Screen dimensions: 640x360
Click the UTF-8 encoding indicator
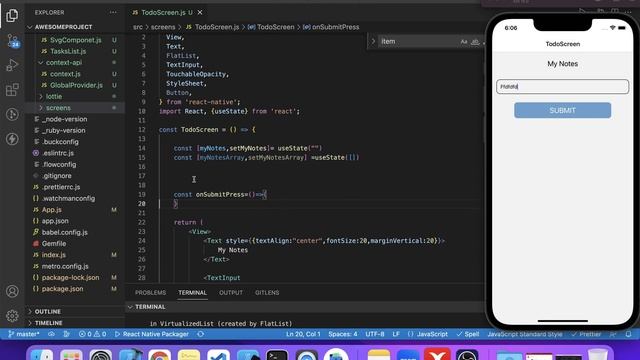375,334
